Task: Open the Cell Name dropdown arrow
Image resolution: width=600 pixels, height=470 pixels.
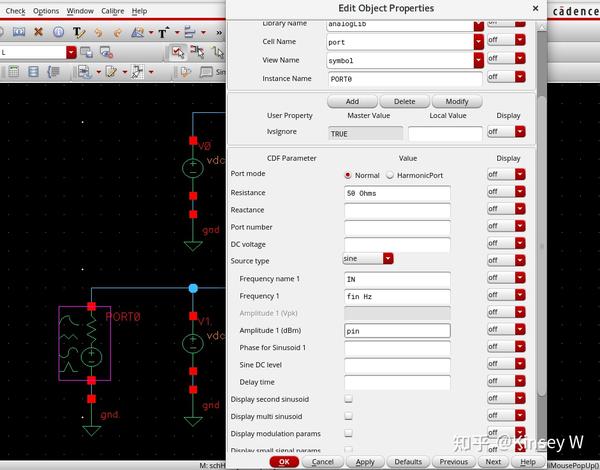Action: coord(479,42)
